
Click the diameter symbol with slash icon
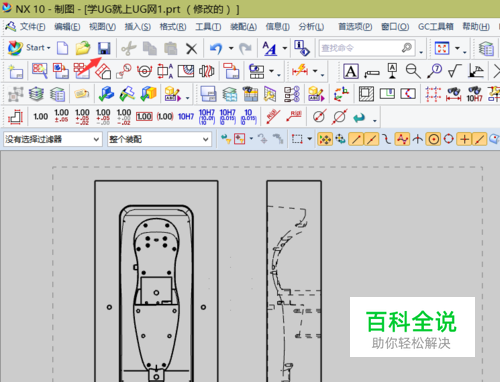click(x=319, y=116)
